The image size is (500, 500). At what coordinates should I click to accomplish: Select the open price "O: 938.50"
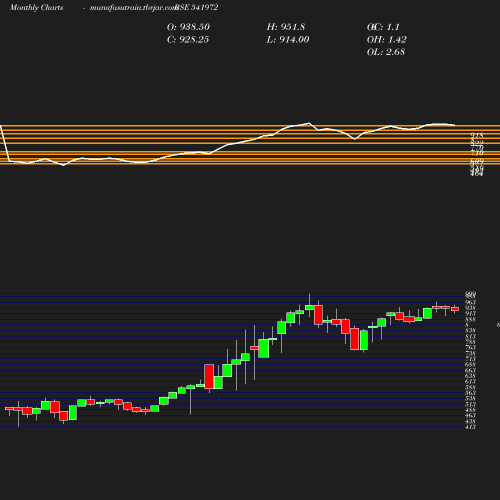pos(188,27)
